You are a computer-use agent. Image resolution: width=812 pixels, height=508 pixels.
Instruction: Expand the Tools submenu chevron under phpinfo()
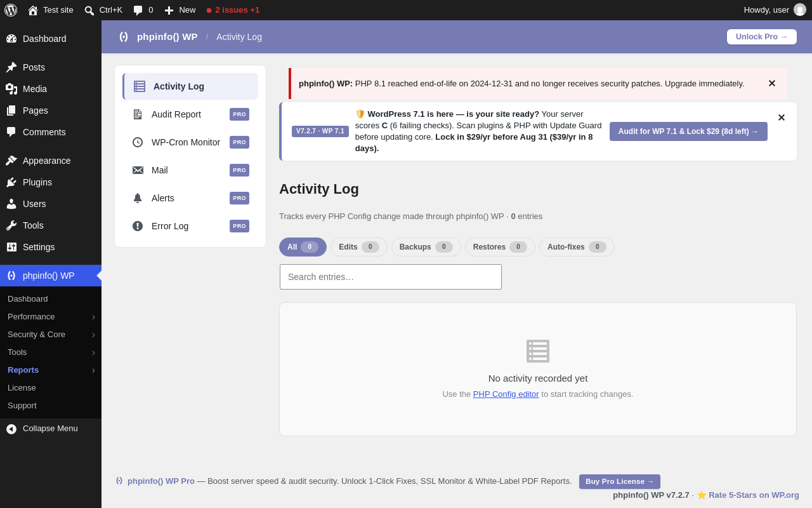point(93,352)
